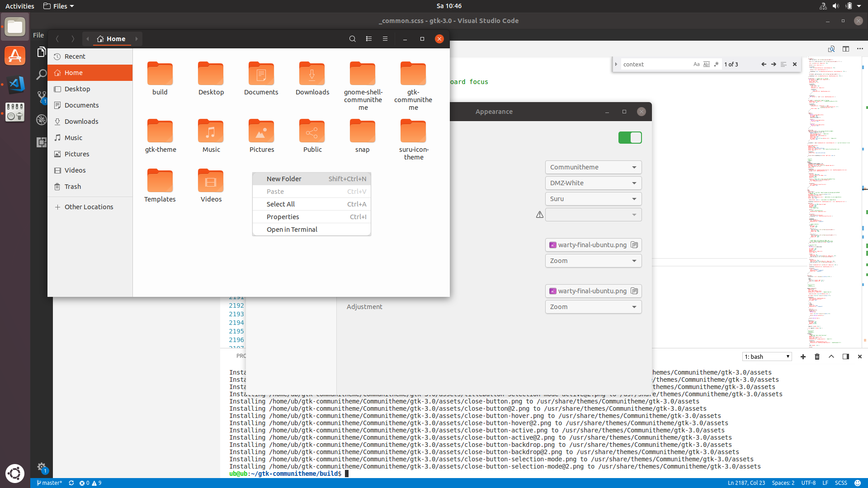The image size is (868, 488).
Task: Search for files in Nautilus
Action: [353, 39]
